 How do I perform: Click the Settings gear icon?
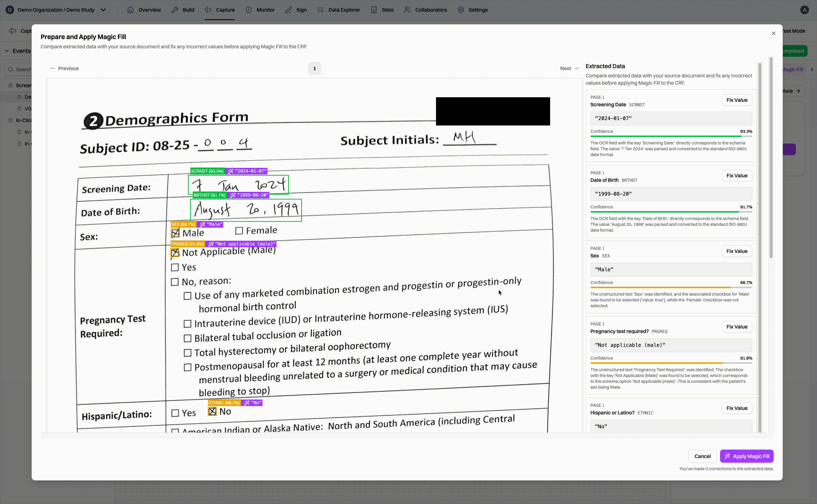pos(461,10)
